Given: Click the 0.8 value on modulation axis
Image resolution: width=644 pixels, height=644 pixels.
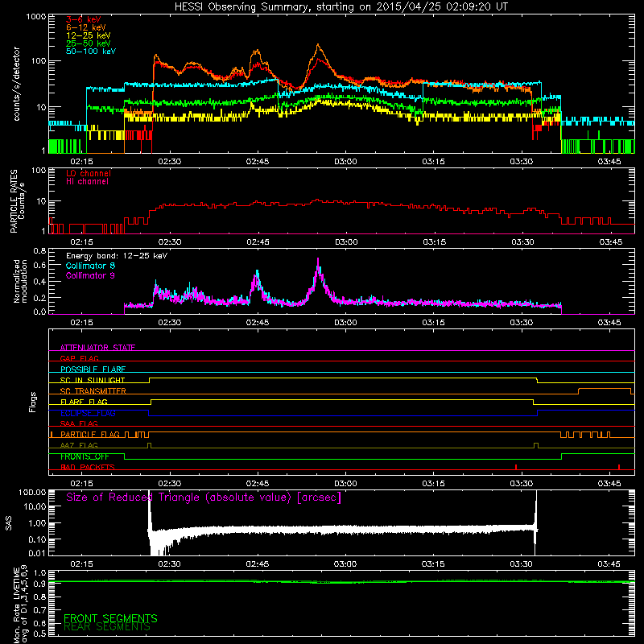Looking at the screenshot, I should (39, 250).
